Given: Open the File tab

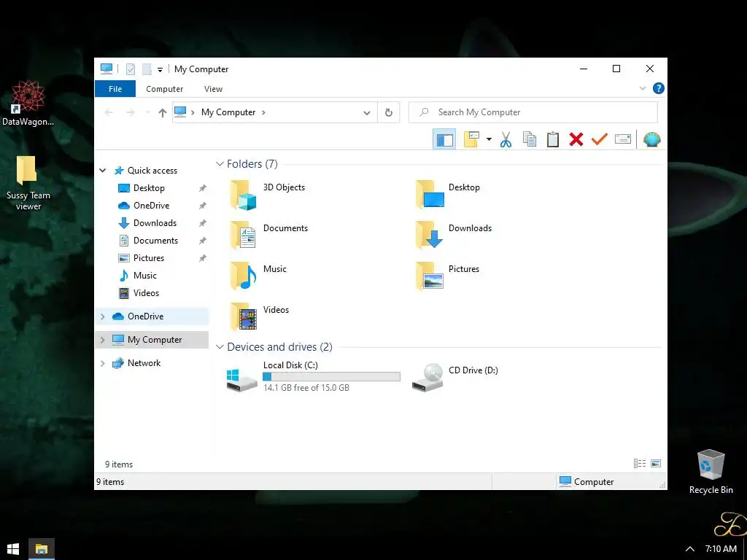Looking at the screenshot, I should point(115,89).
